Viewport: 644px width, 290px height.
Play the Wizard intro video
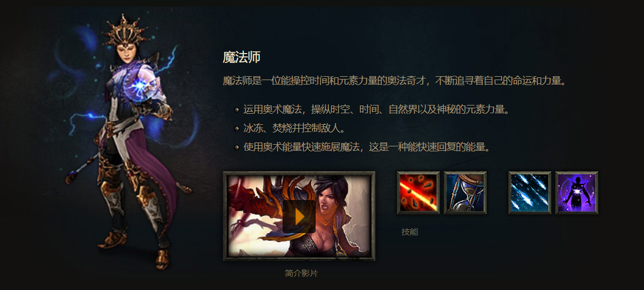pos(299,217)
